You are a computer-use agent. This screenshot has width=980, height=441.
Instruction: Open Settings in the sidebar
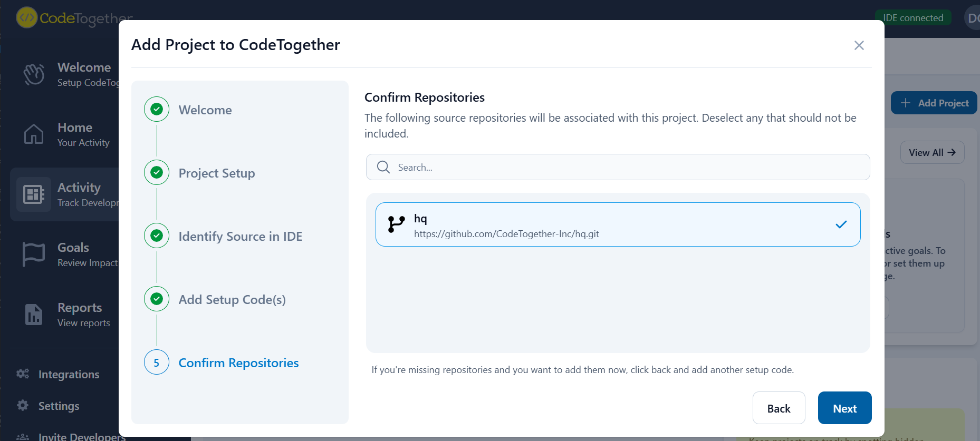tap(59, 406)
